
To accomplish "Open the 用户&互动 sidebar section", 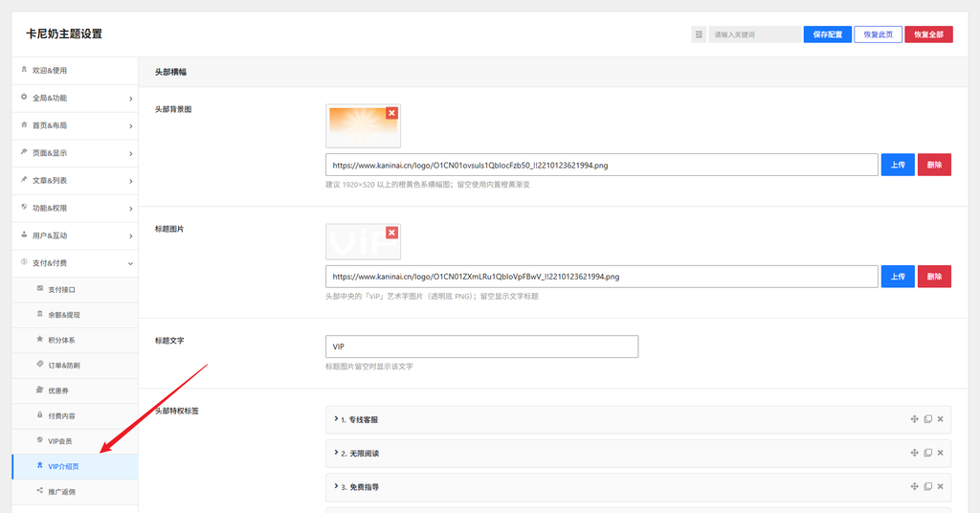I will (75, 235).
